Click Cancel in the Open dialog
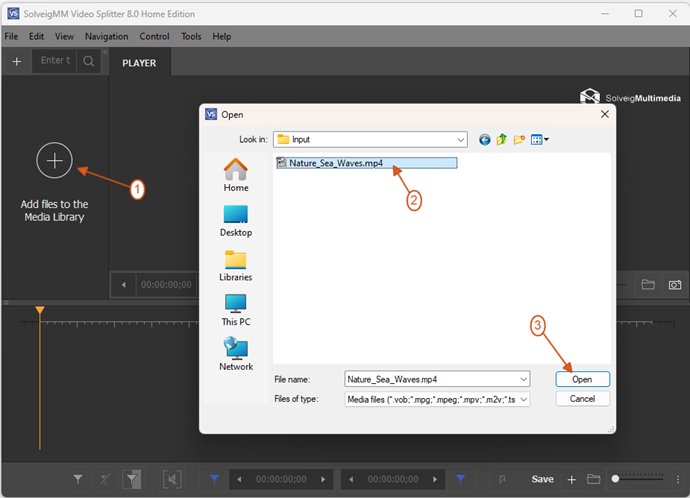Screen dimensions: 690x498 pyautogui.click(x=582, y=399)
